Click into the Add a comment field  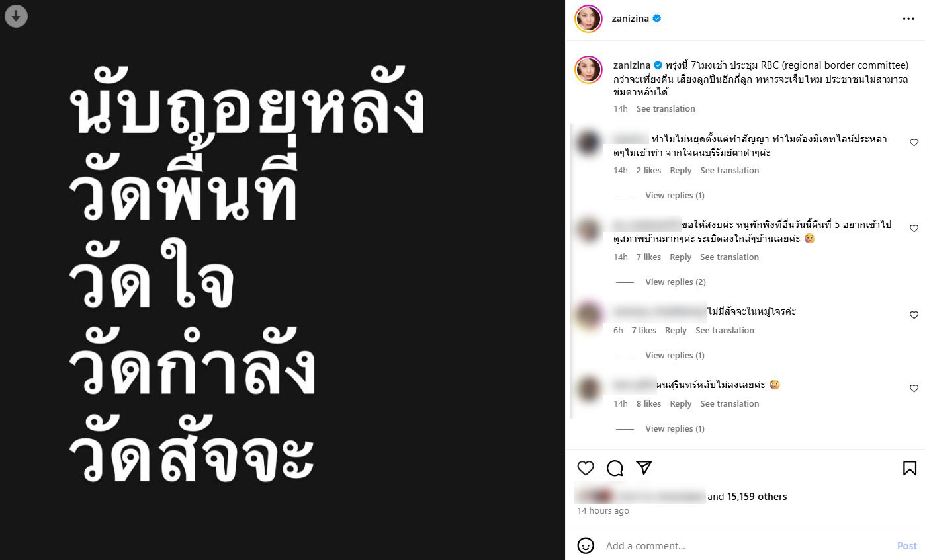(744, 546)
